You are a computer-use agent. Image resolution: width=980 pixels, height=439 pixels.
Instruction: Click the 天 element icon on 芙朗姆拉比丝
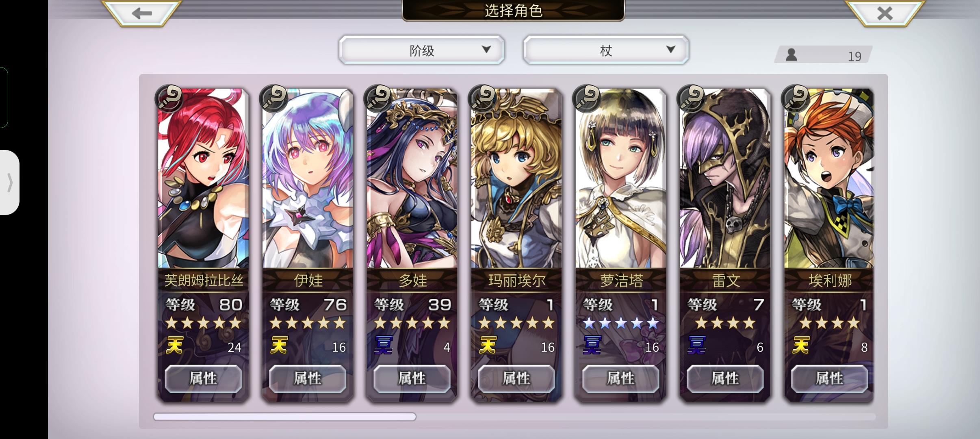point(175,346)
